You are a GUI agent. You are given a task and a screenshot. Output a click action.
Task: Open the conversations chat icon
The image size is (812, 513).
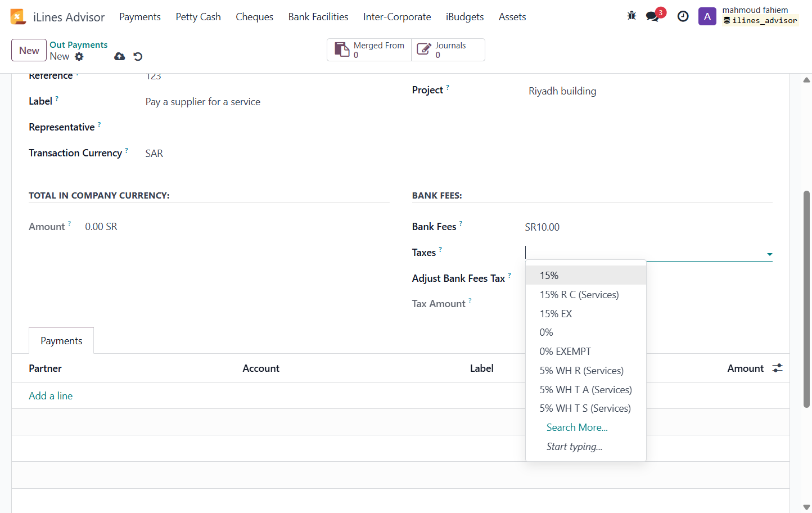point(652,16)
